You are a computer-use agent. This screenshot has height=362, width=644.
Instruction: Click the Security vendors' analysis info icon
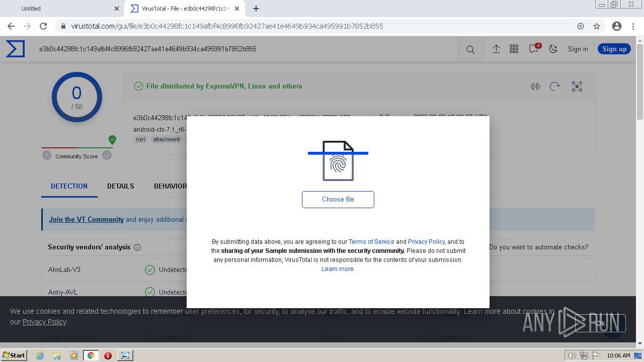137,247
